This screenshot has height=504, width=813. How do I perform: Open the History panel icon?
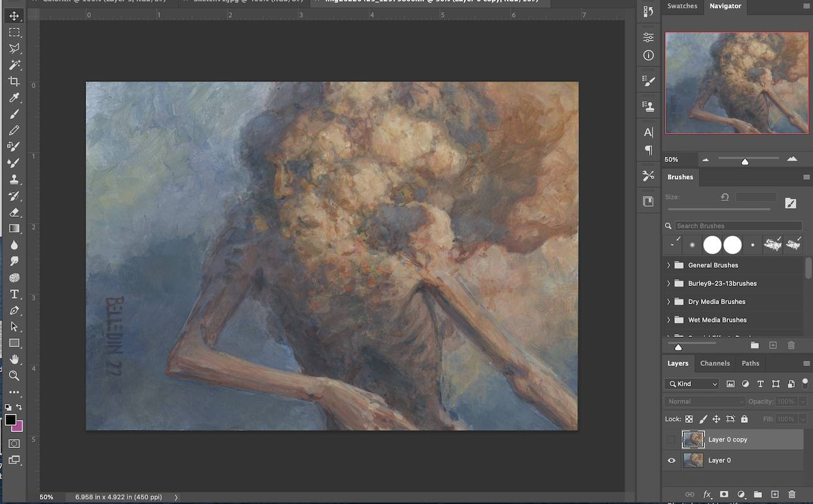(x=649, y=11)
